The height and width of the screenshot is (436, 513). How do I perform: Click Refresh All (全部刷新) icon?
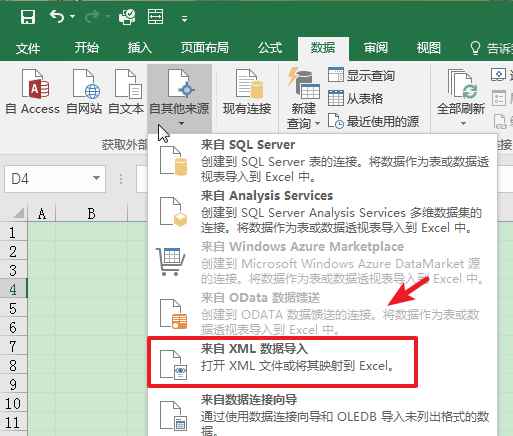click(x=461, y=97)
